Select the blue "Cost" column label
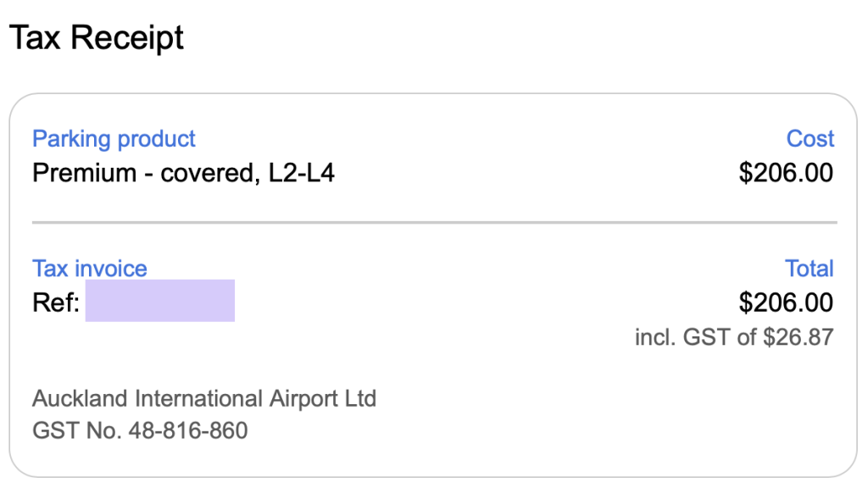This screenshot has height=483, width=868. pos(810,139)
